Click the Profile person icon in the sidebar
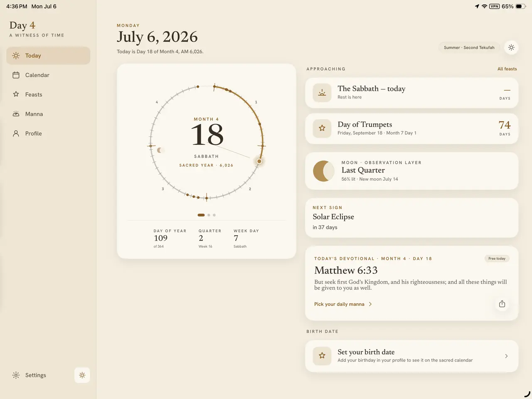This screenshot has width=532, height=399. (x=16, y=133)
